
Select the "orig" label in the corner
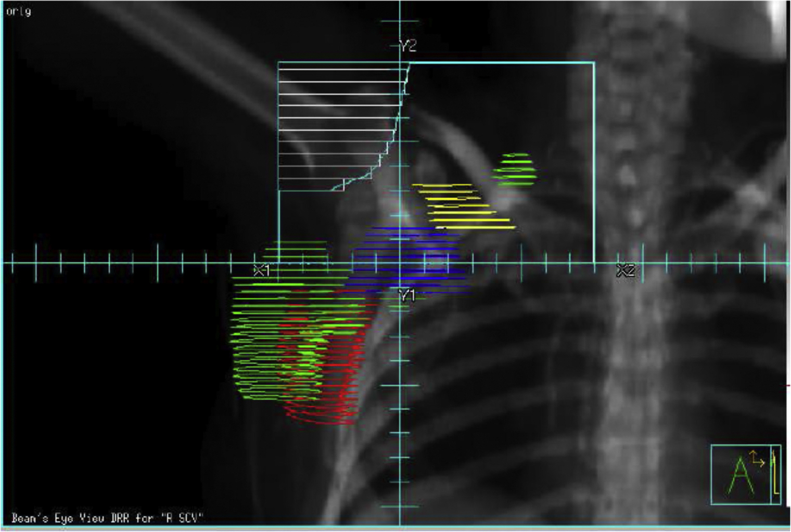[18, 11]
